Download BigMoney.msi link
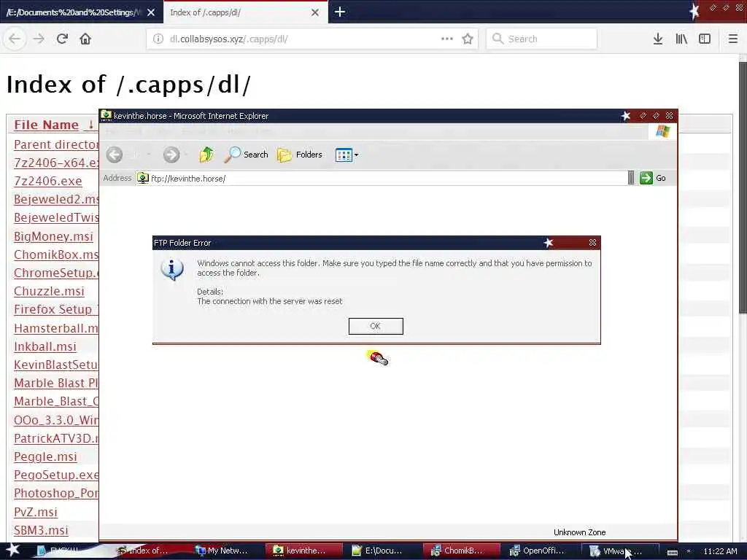Image resolution: width=747 pixels, height=560 pixels. (53, 236)
